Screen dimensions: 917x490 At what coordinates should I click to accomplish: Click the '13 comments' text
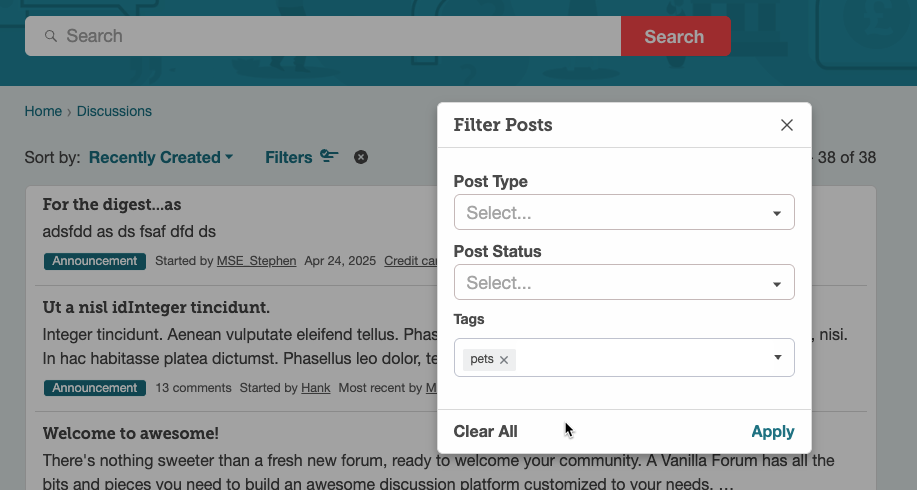click(193, 388)
